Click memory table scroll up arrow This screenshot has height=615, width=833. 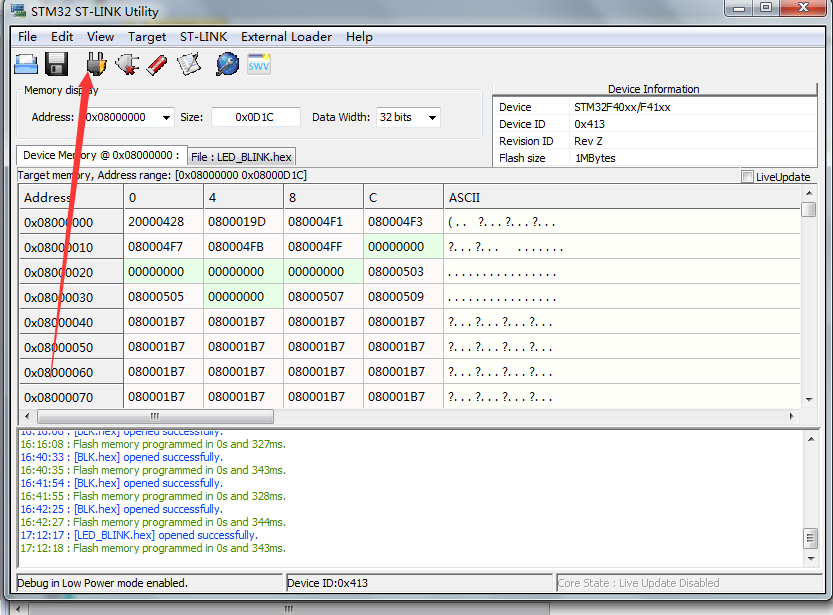click(x=809, y=193)
